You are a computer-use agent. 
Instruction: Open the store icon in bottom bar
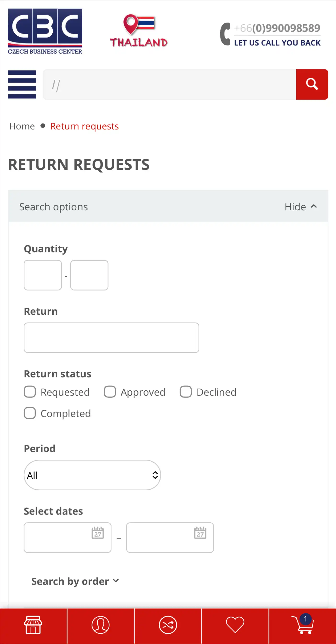click(33, 625)
